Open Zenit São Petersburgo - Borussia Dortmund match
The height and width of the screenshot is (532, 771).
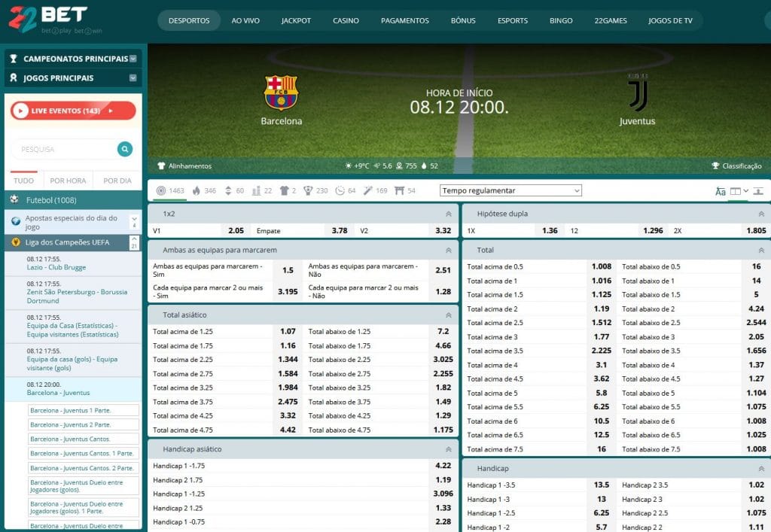[x=77, y=296]
